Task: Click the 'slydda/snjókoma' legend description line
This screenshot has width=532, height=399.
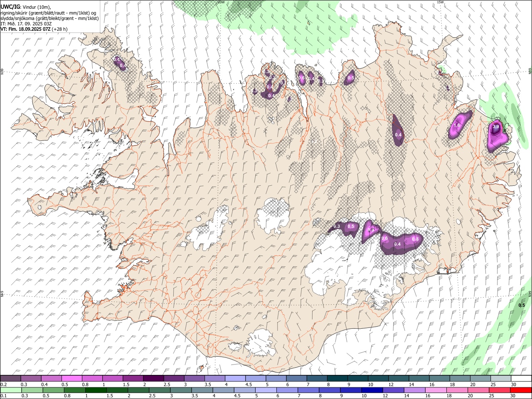Action: [x=49, y=18]
